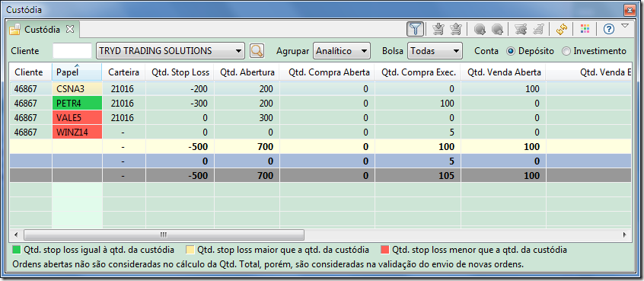Click Venda Aberta 100 in CSNA3 row
Screen dimensions: 644x281
click(x=532, y=89)
